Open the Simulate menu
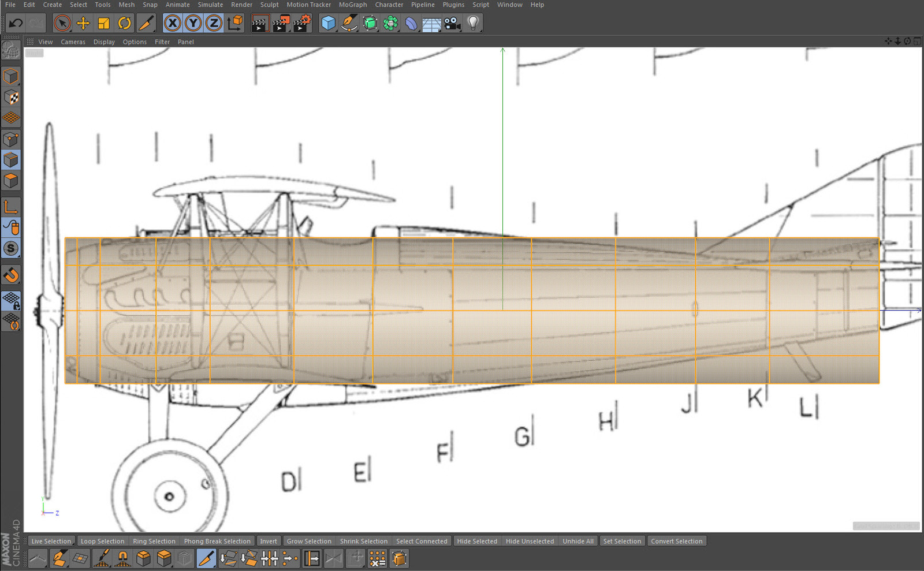This screenshot has width=924, height=571. click(210, 5)
